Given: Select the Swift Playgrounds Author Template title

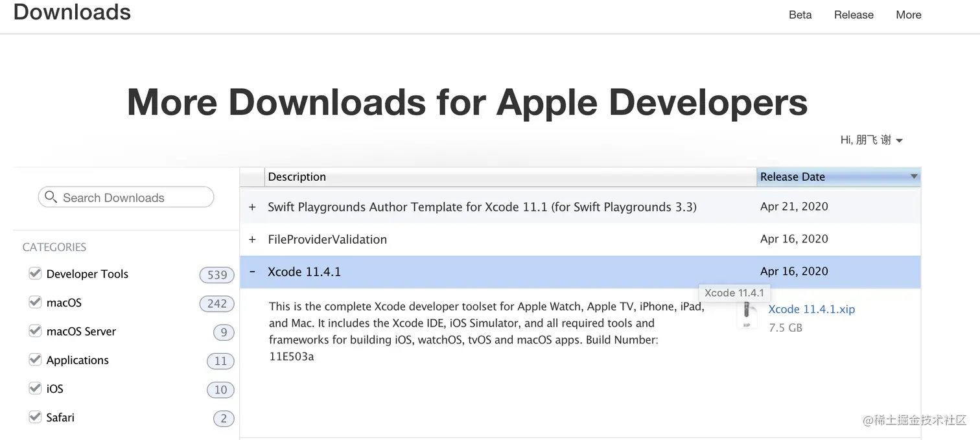Looking at the screenshot, I should tap(482, 207).
